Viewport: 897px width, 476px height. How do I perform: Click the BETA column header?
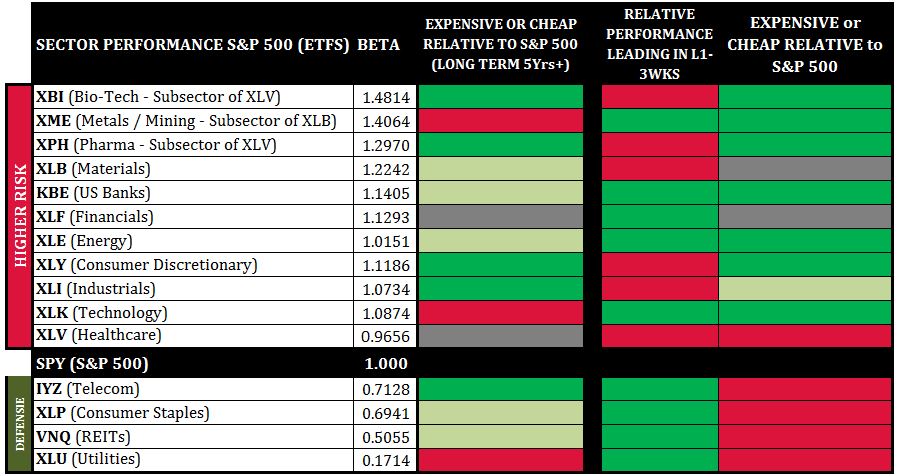(x=378, y=45)
